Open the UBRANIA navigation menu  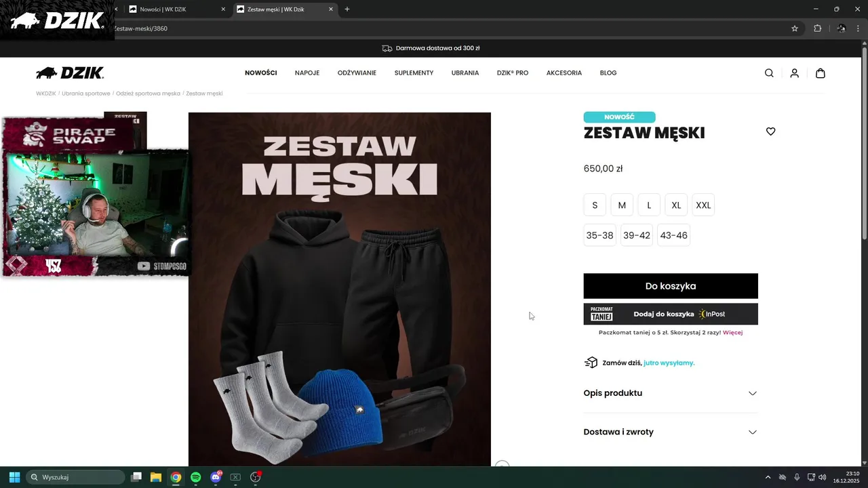tap(465, 73)
